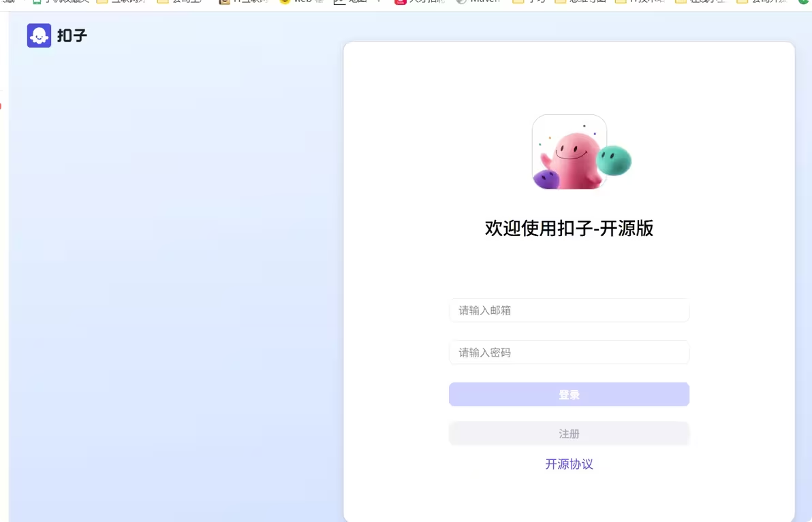Click the 登录 login button
The width and height of the screenshot is (812, 522).
tap(569, 394)
